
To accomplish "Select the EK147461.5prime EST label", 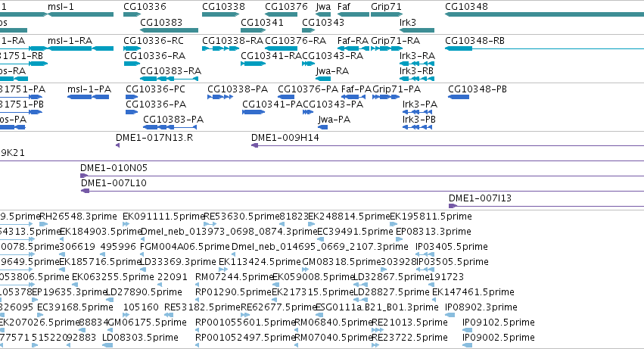I will (x=473, y=292).
